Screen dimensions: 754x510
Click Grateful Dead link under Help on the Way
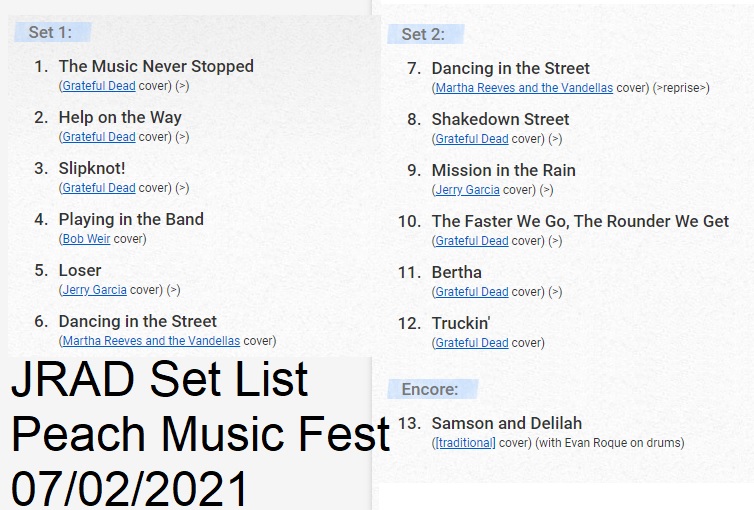pos(99,137)
